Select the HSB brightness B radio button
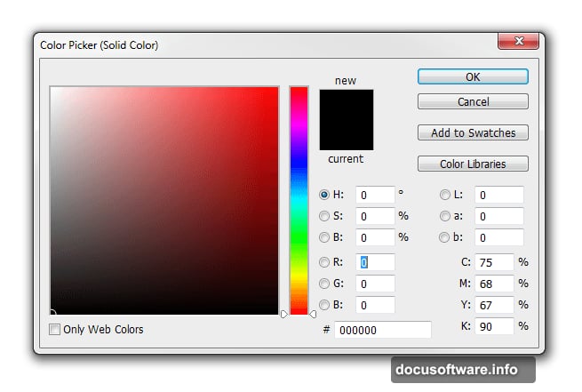The image size is (582, 392). pyautogui.click(x=324, y=237)
